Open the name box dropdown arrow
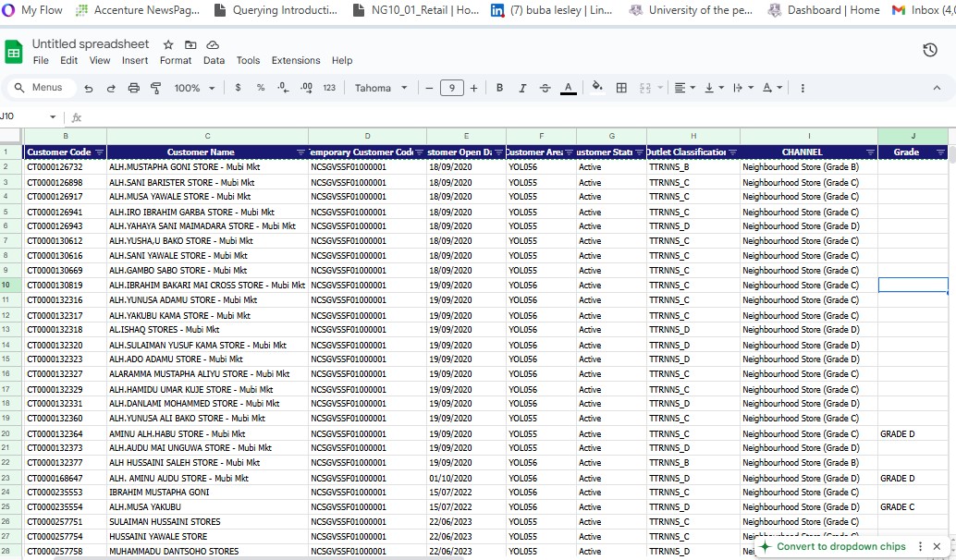The width and height of the screenshot is (956, 560). [53, 117]
